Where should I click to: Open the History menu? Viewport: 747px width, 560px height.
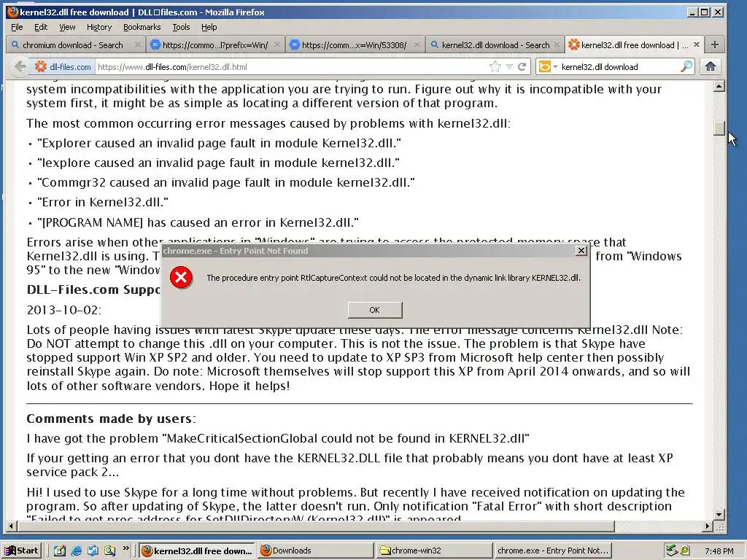[99, 27]
